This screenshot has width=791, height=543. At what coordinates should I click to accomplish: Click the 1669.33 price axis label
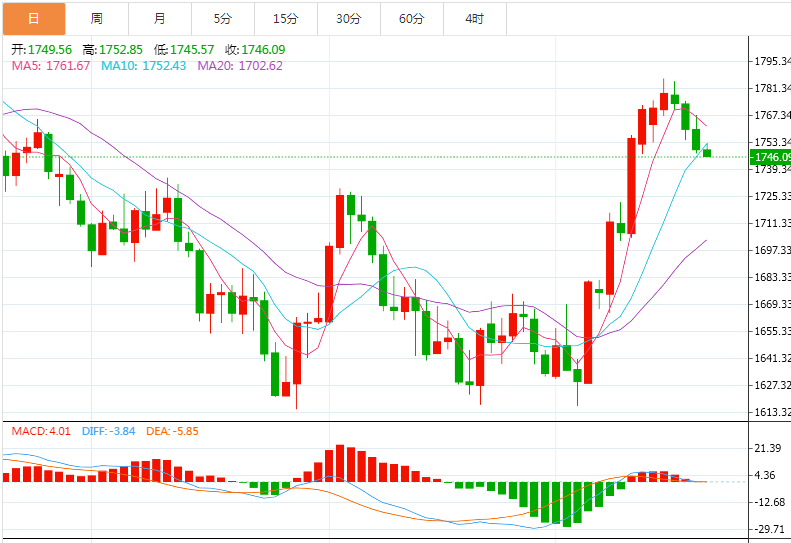[772, 304]
